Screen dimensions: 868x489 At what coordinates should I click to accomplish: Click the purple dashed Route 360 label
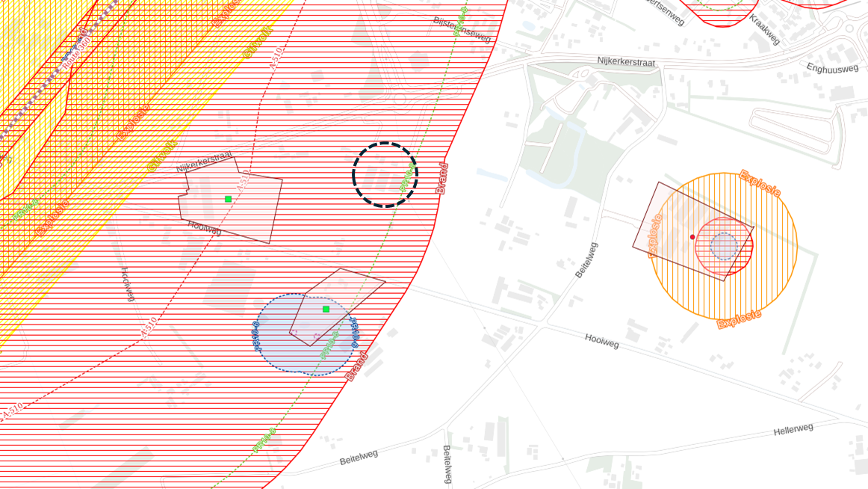click(76, 52)
